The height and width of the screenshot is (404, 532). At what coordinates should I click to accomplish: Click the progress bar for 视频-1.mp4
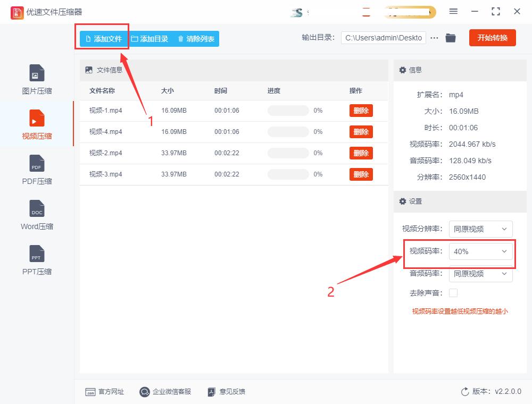pos(287,111)
